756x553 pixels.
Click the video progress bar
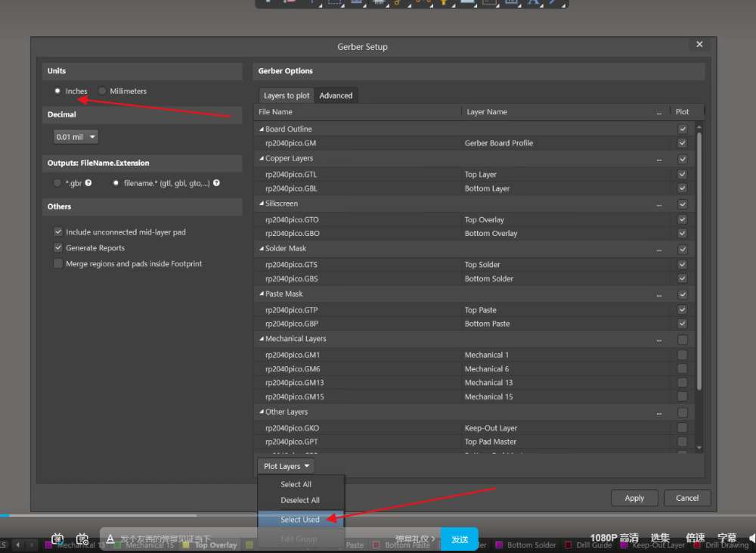[378, 515]
